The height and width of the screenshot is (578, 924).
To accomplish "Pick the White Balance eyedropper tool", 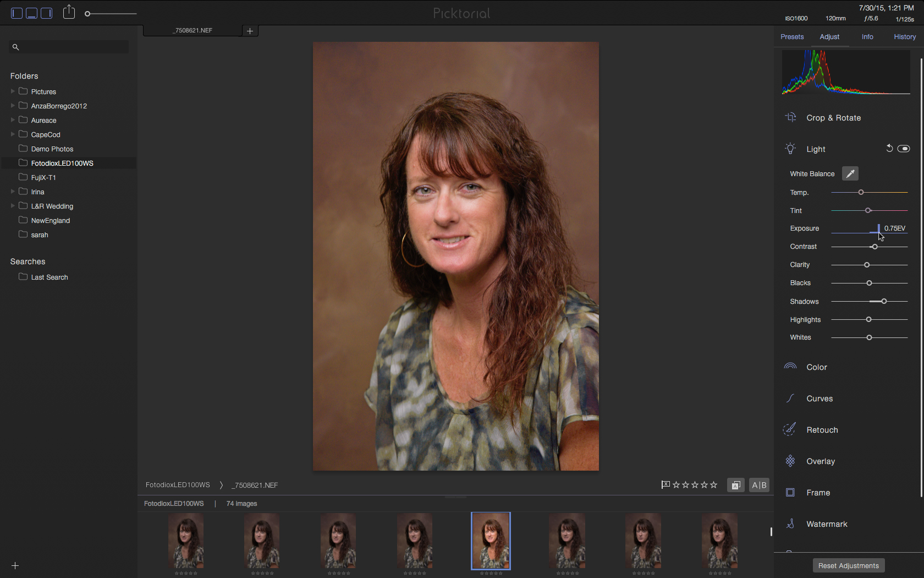I will 850,174.
